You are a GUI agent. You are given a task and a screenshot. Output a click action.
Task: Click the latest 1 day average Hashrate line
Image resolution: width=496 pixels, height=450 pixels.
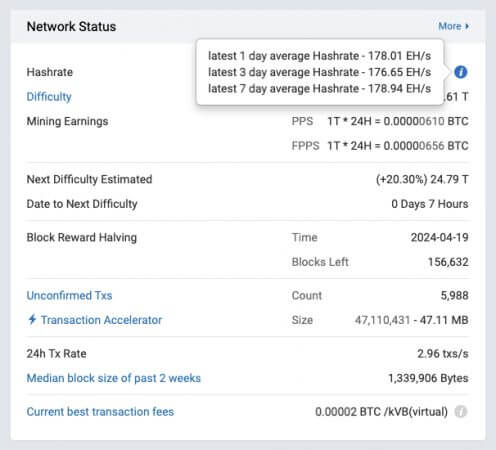point(320,56)
